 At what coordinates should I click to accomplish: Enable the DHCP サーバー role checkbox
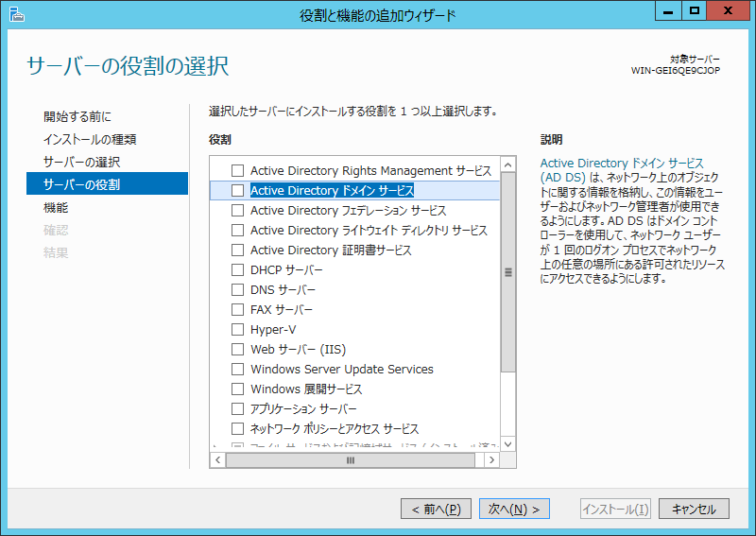point(238,270)
